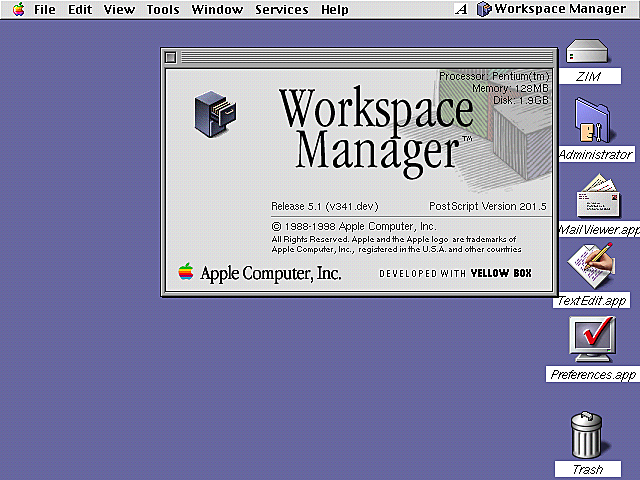
Task: Click the large 'Workspace Manager' heading
Action: click(x=376, y=130)
